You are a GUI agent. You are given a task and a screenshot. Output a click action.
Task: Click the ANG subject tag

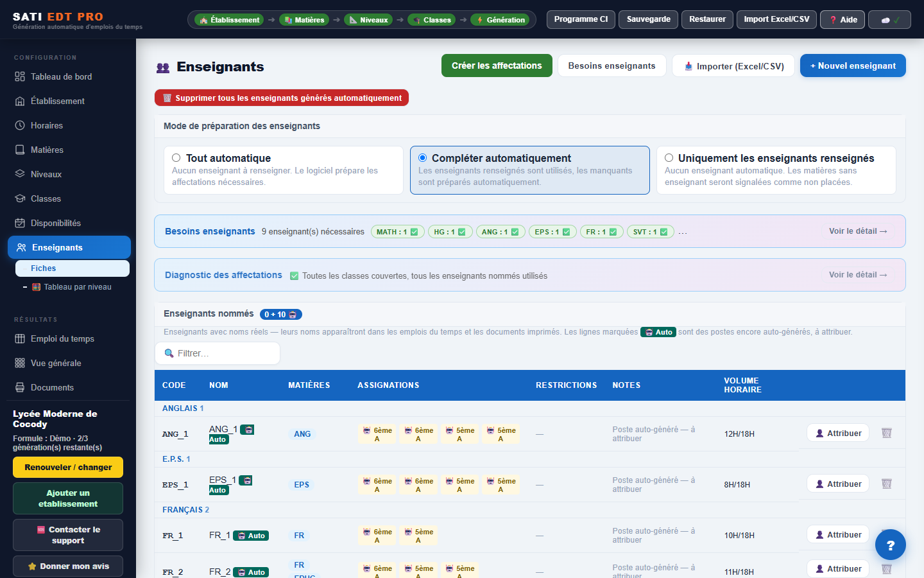pyautogui.click(x=302, y=434)
